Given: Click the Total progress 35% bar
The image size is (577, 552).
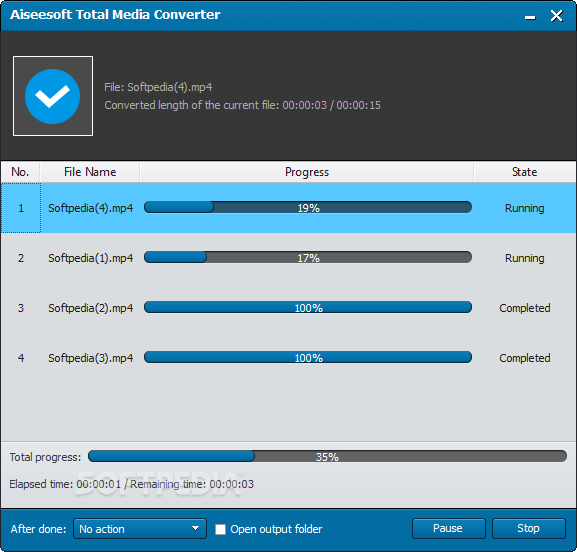Looking at the screenshot, I should [x=327, y=456].
